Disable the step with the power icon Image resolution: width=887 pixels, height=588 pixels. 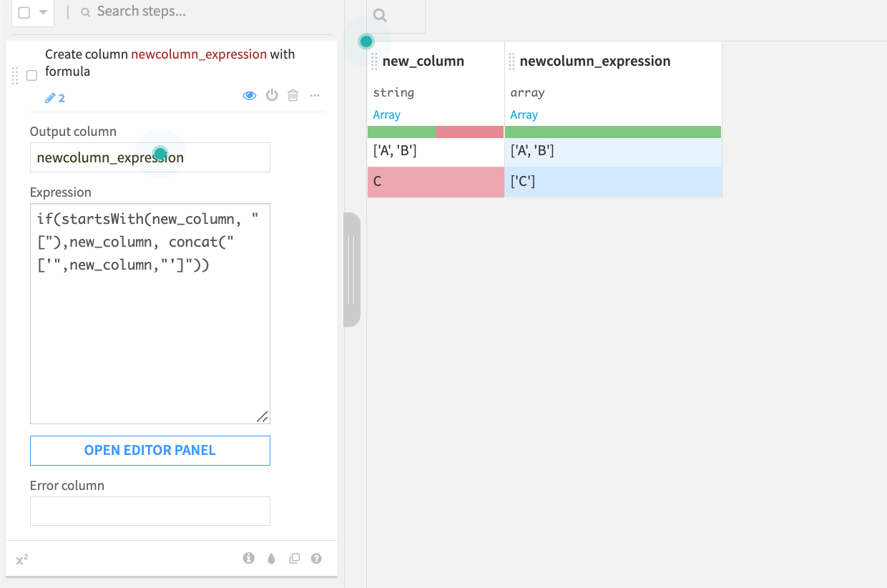click(271, 95)
